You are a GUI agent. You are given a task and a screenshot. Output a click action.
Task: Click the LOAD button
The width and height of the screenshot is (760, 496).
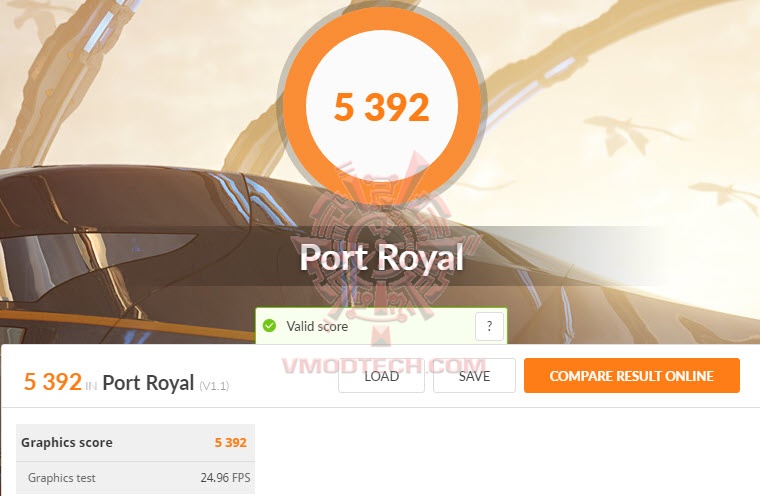(381, 376)
